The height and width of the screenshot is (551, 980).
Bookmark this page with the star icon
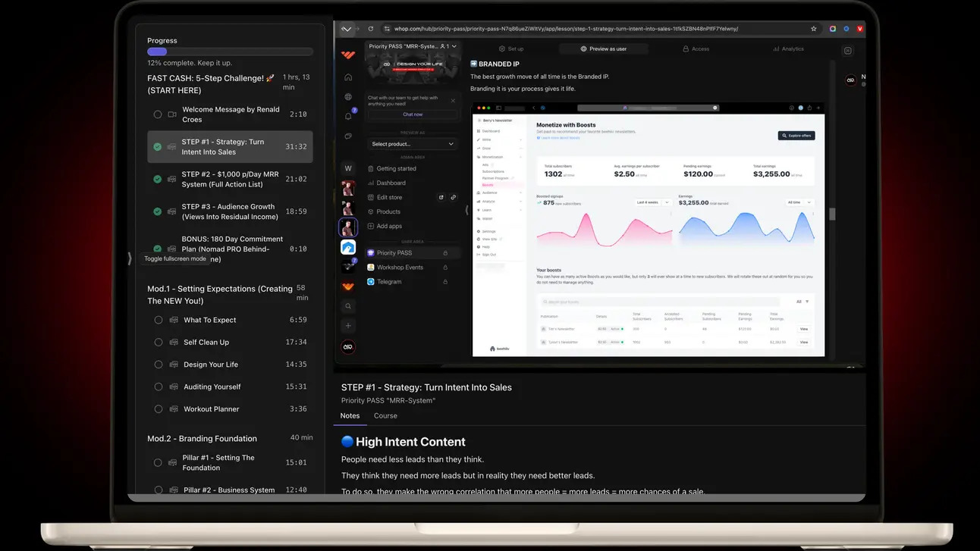(814, 29)
